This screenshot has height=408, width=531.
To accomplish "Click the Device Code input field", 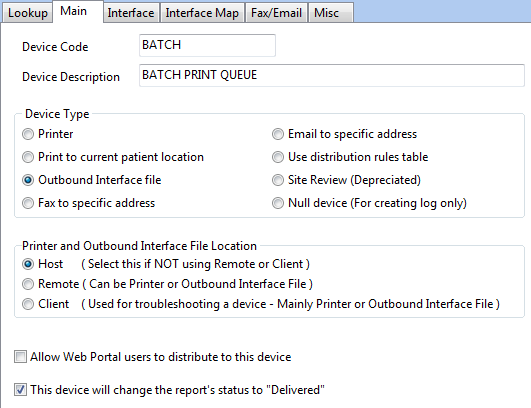I will (x=207, y=45).
